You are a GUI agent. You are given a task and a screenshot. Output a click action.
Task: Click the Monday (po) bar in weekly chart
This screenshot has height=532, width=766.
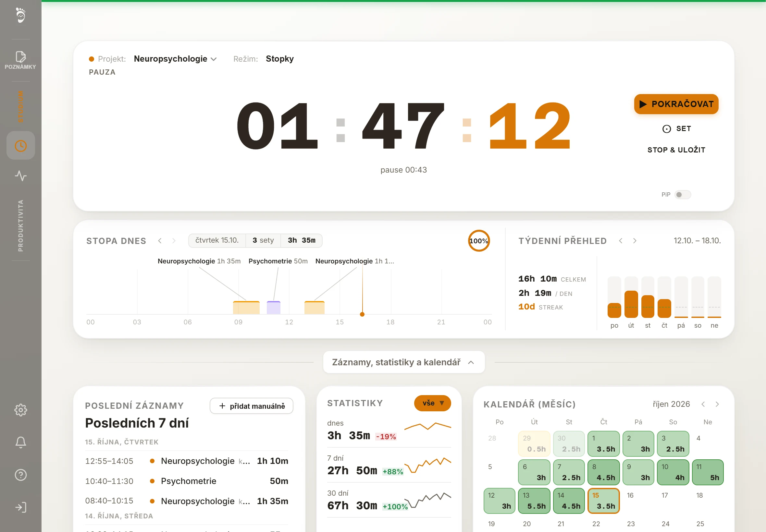click(614, 310)
